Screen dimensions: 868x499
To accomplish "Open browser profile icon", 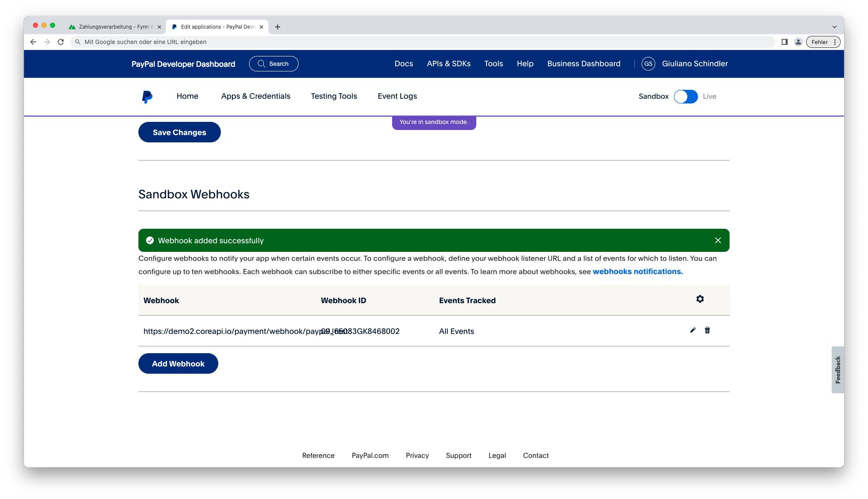I will [x=798, y=42].
